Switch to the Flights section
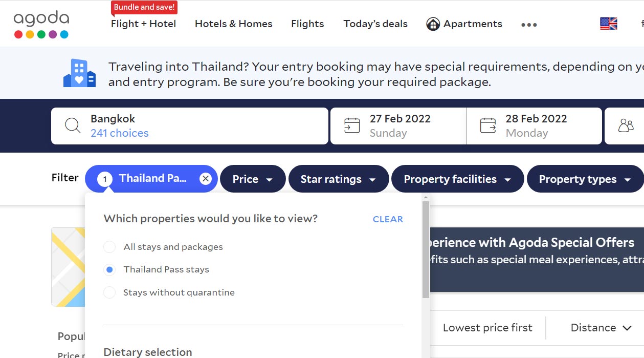644x358 pixels. [307, 24]
